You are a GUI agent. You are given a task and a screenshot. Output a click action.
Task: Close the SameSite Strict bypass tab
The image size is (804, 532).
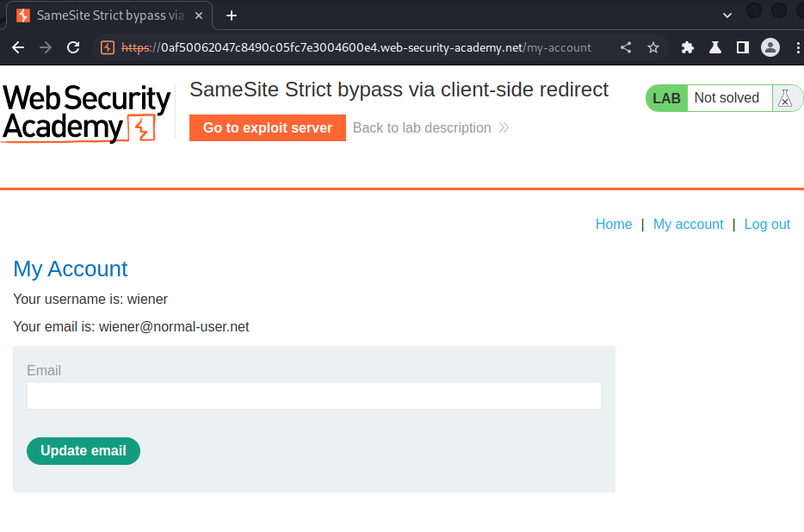[x=199, y=15]
